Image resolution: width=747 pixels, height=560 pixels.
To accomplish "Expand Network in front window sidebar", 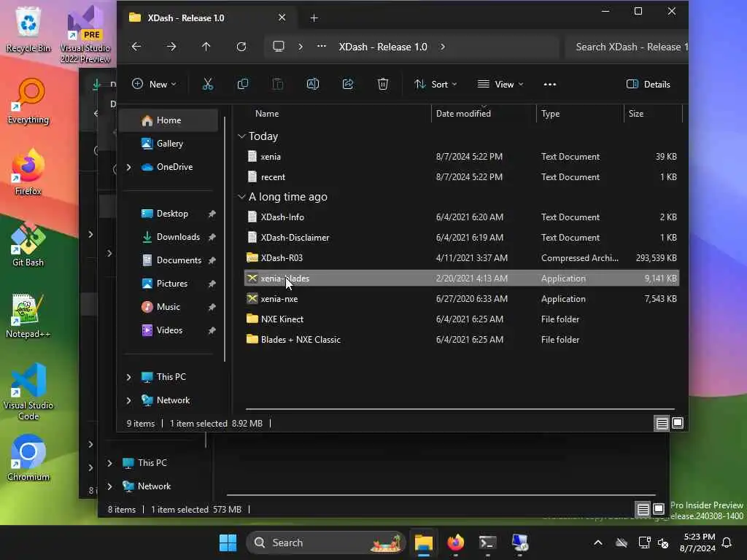I will click(x=128, y=400).
